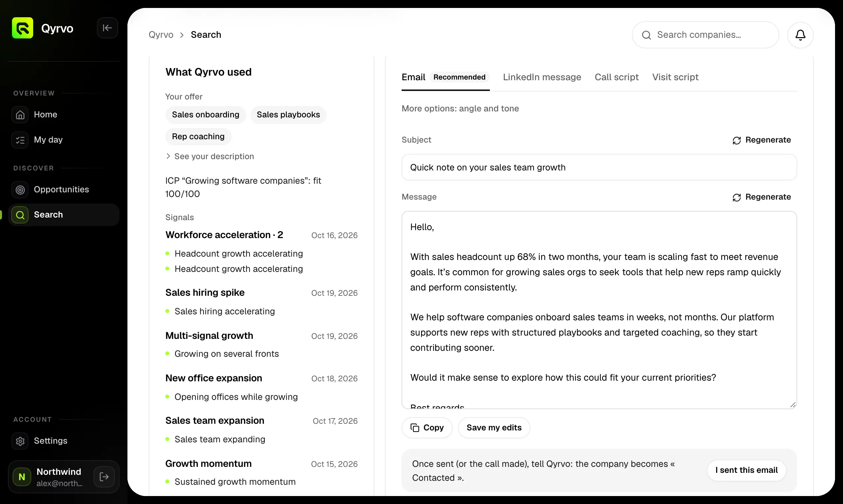Copy the email message

click(427, 428)
